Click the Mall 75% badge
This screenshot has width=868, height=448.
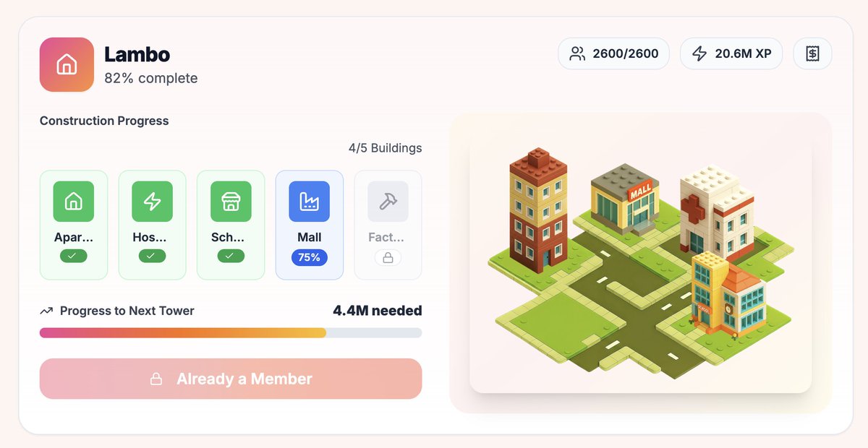[x=310, y=257]
